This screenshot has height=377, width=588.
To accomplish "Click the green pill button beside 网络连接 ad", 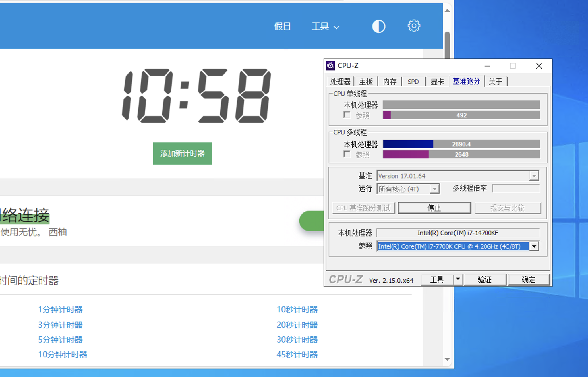I will pos(311,221).
